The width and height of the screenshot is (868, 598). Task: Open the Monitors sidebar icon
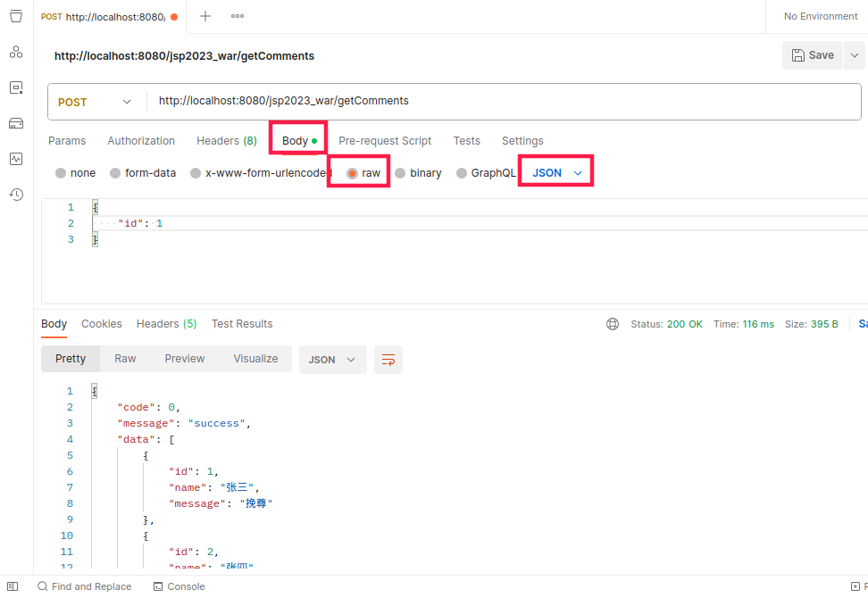pyautogui.click(x=16, y=159)
